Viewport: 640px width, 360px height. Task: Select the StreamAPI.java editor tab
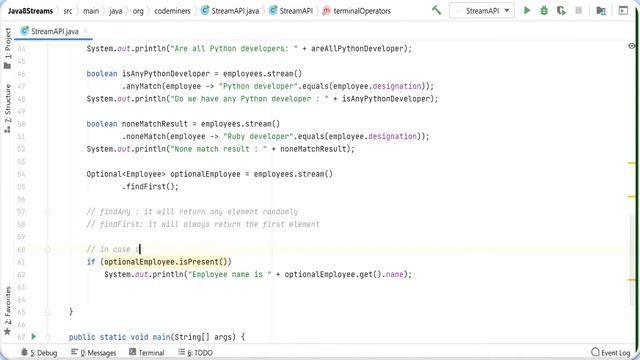[x=54, y=31]
